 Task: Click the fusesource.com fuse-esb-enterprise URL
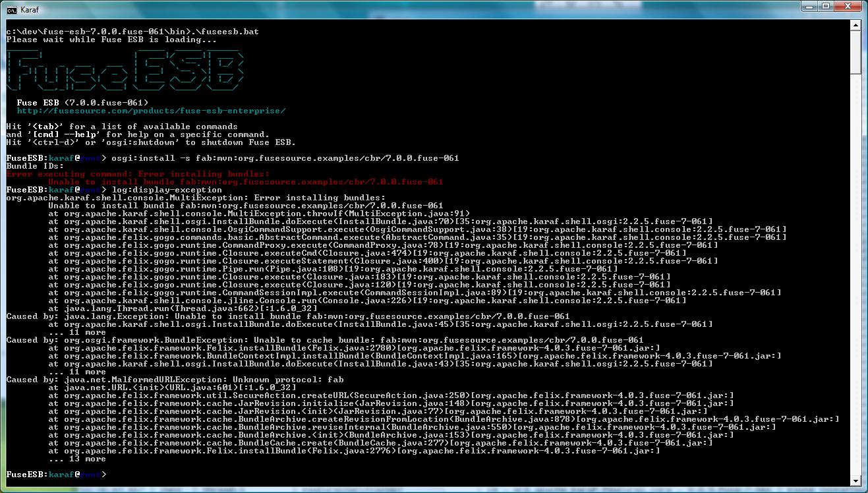click(151, 111)
